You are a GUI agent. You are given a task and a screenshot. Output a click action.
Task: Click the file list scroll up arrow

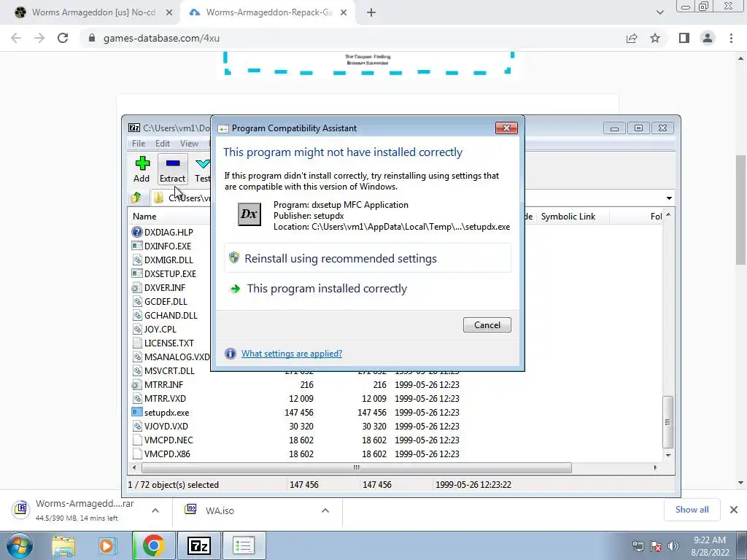[x=668, y=215]
